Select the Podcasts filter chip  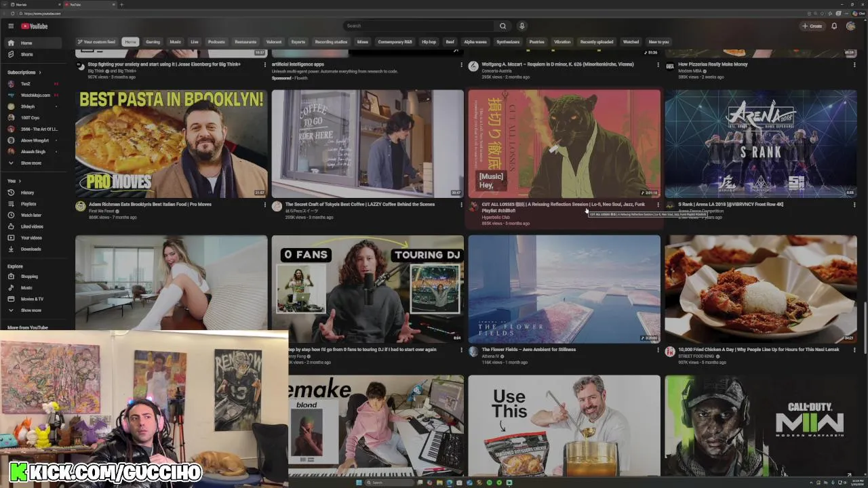click(216, 42)
